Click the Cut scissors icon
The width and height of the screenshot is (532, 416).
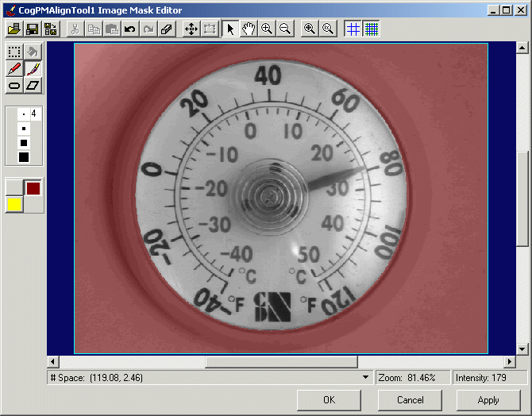(x=75, y=29)
